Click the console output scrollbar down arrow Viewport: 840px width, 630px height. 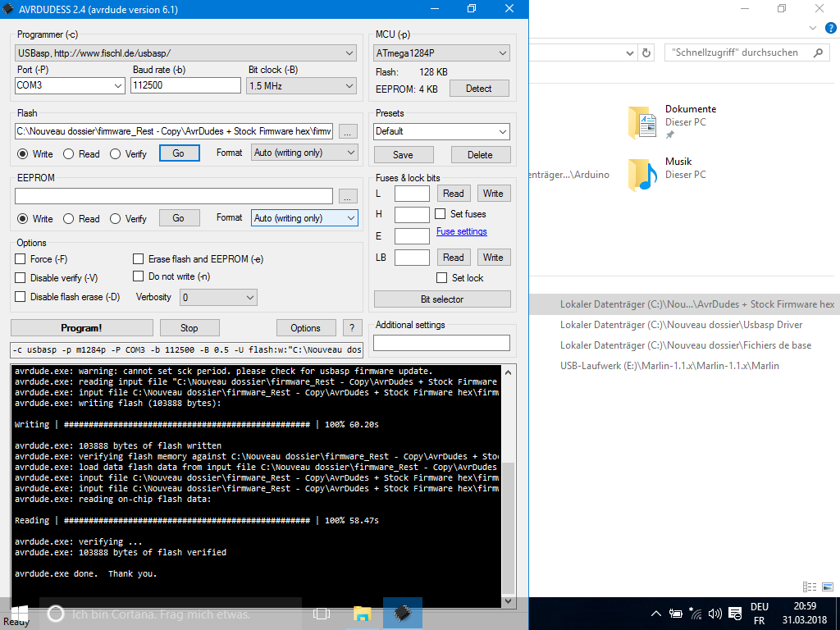509,601
